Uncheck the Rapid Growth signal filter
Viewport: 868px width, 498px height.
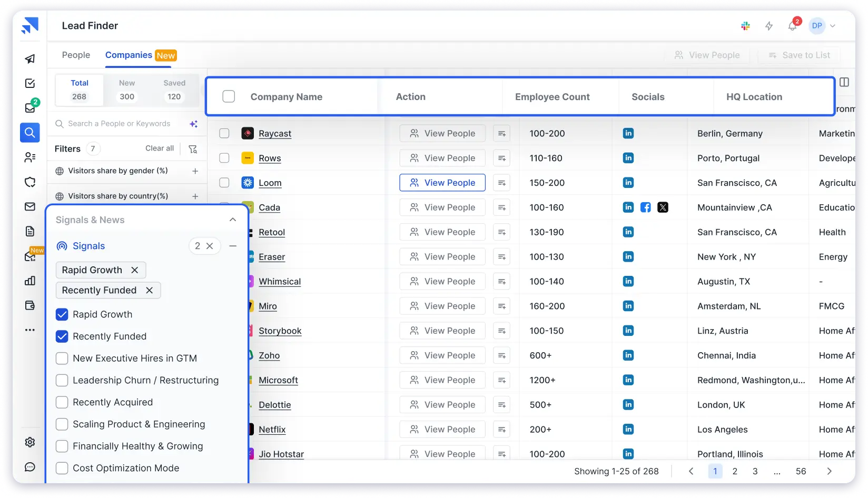click(62, 314)
